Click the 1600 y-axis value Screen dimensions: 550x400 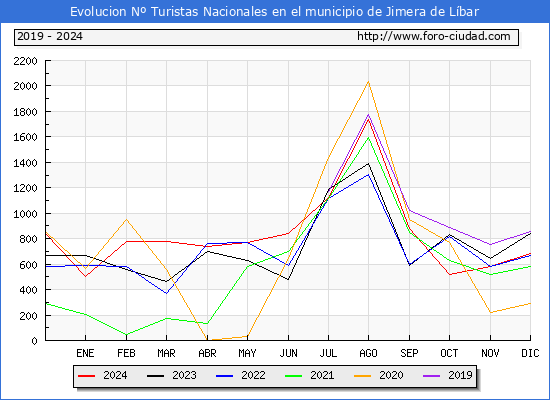[x=25, y=137]
